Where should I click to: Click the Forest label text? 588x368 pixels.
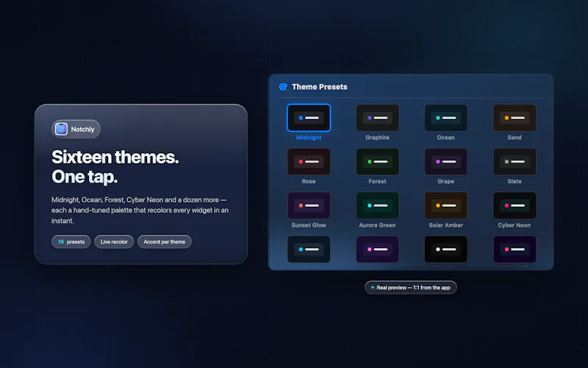(377, 181)
